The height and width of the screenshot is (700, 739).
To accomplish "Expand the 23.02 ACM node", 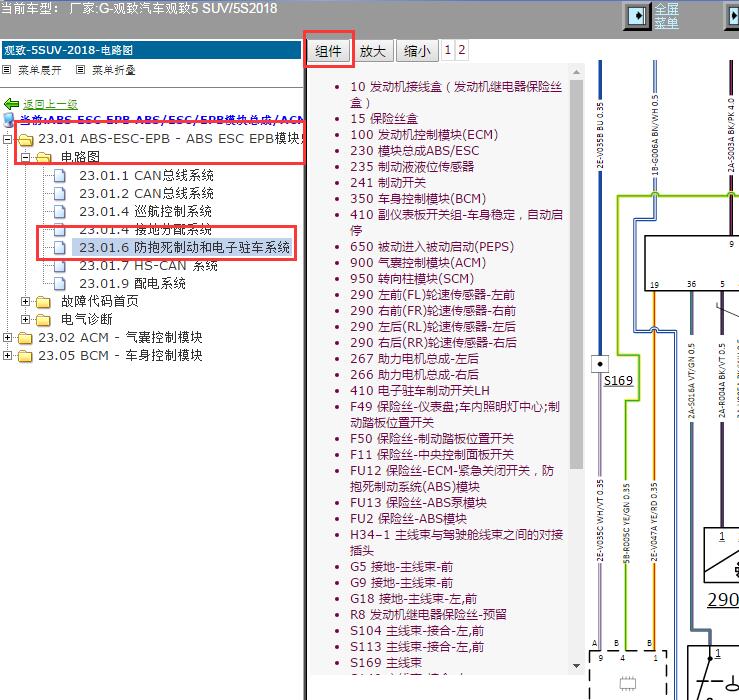I will pos(7,337).
